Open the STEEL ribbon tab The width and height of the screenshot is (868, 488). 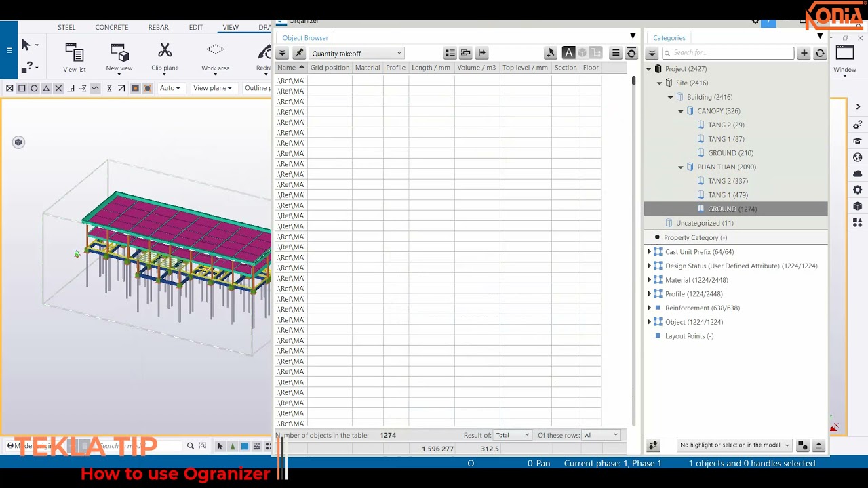(66, 28)
